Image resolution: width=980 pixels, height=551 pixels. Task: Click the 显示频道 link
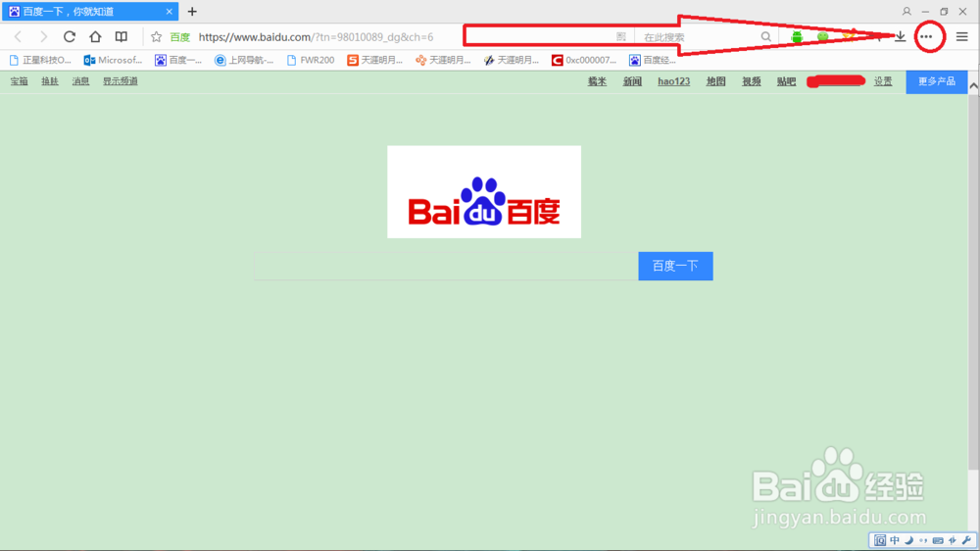[120, 81]
